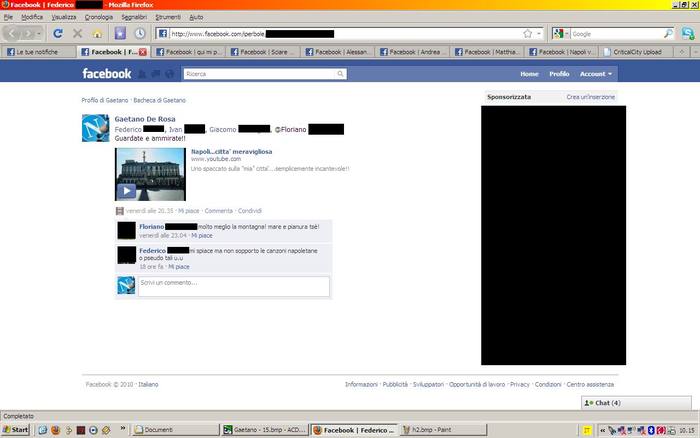
Task: Click 'Crea un'inserzione' link
Action: tap(590, 97)
